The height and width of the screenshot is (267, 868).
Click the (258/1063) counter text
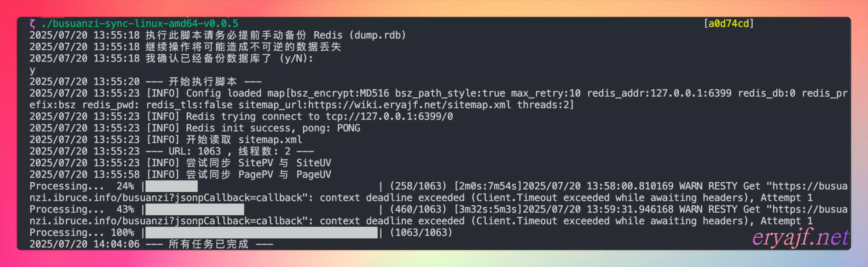point(418,186)
